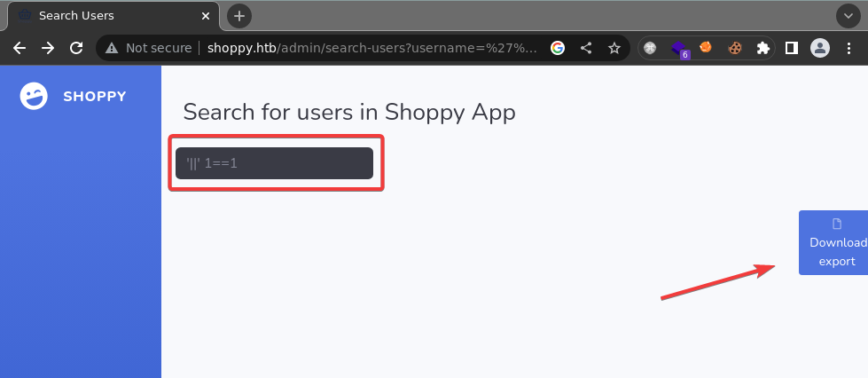This screenshot has width=868, height=378.
Task: Open the orange fox extension
Action: [707, 48]
